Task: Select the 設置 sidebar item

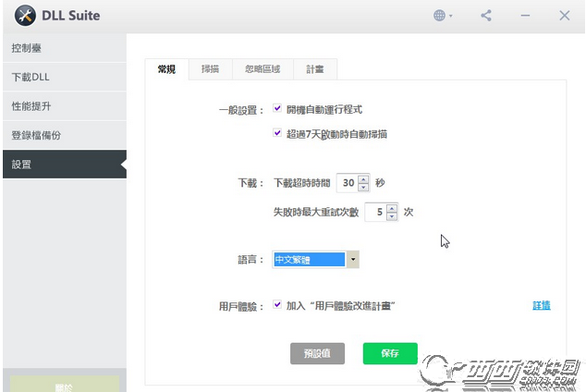Action: click(65, 165)
